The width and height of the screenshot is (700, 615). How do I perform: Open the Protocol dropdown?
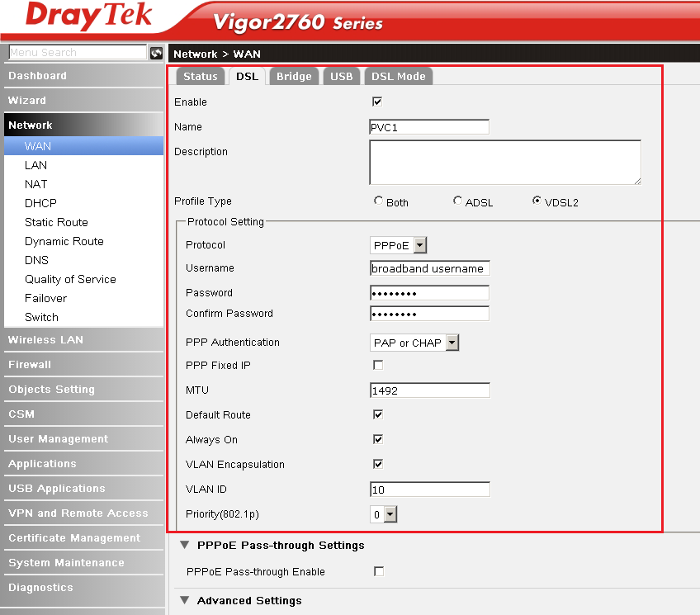[x=399, y=245]
